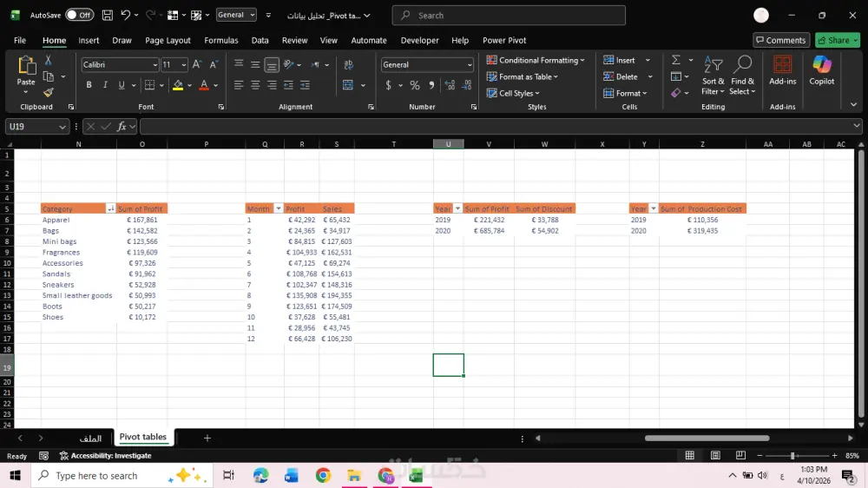Open the File menu
The height and width of the screenshot is (488, 868).
coord(20,41)
